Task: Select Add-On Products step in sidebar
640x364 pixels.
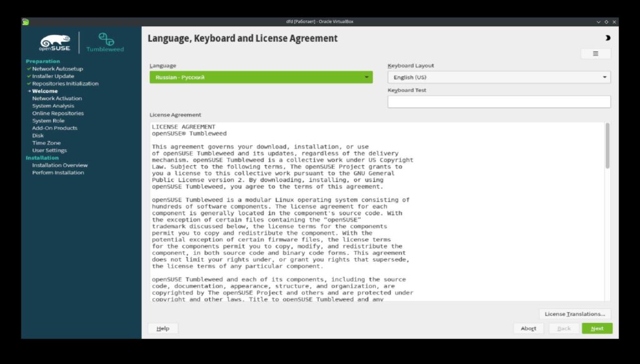Action: coord(55,128)
